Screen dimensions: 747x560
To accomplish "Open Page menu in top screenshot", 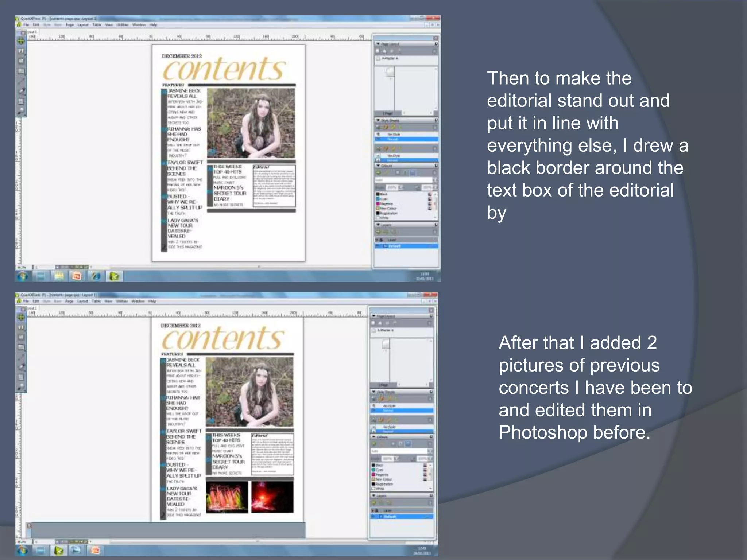I will coord(70,25).
